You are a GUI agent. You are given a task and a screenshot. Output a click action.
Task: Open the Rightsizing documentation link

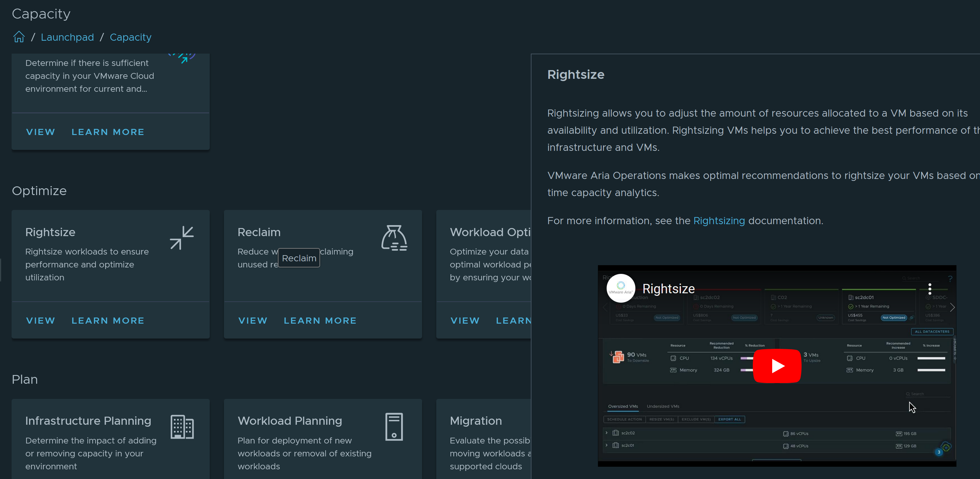click(719, 221)
